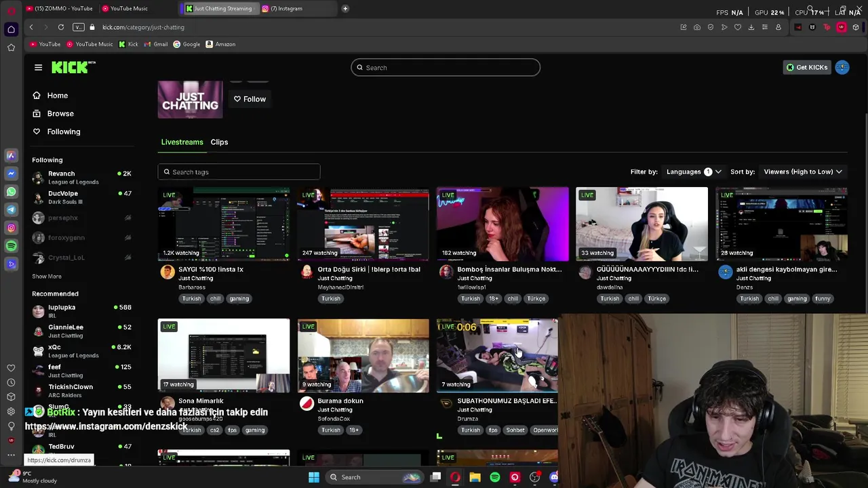
Task: Open Messenger in the browser sidebar
Action: [11, 174]
